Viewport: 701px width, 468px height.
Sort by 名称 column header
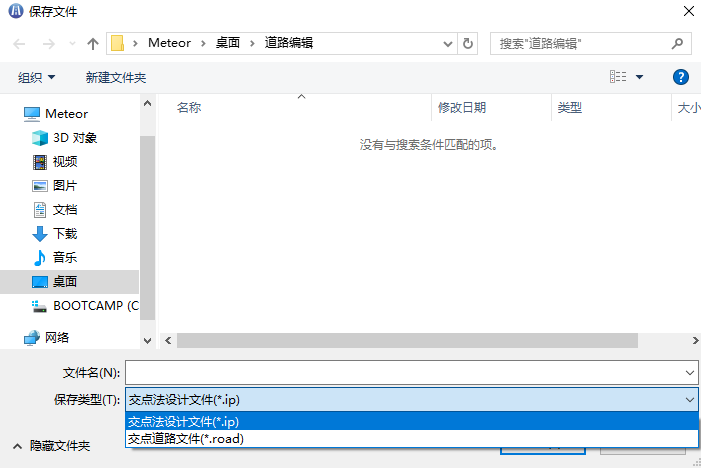[x=189, y=108]
